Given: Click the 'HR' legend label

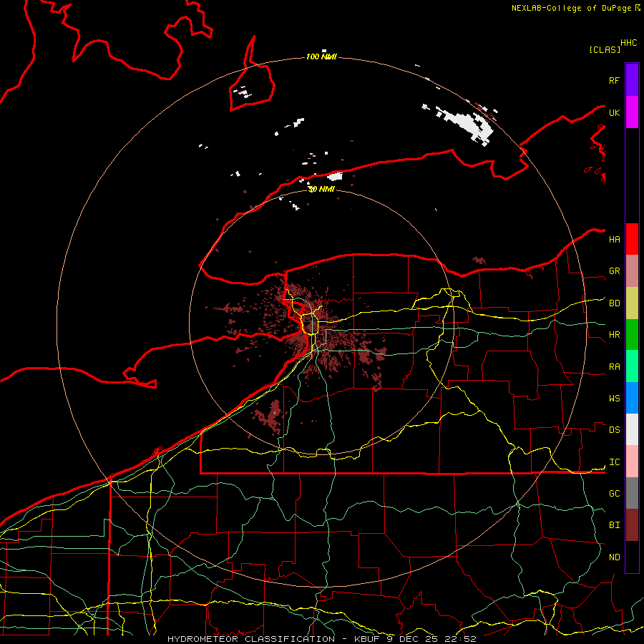Looking at the screenshot, I should [x=615, y=335].
